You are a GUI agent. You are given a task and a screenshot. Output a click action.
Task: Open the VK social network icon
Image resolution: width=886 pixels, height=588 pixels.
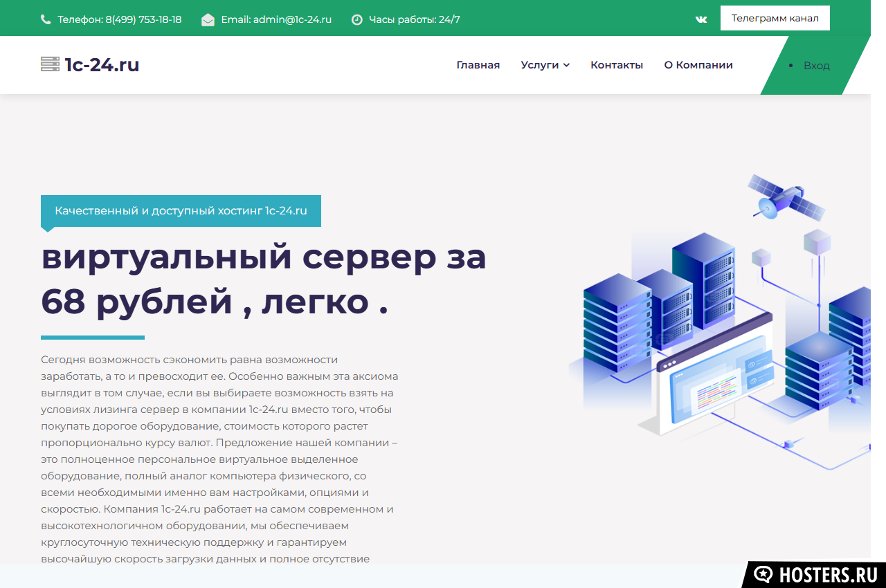pyautogui.click(x=701, y=19)
